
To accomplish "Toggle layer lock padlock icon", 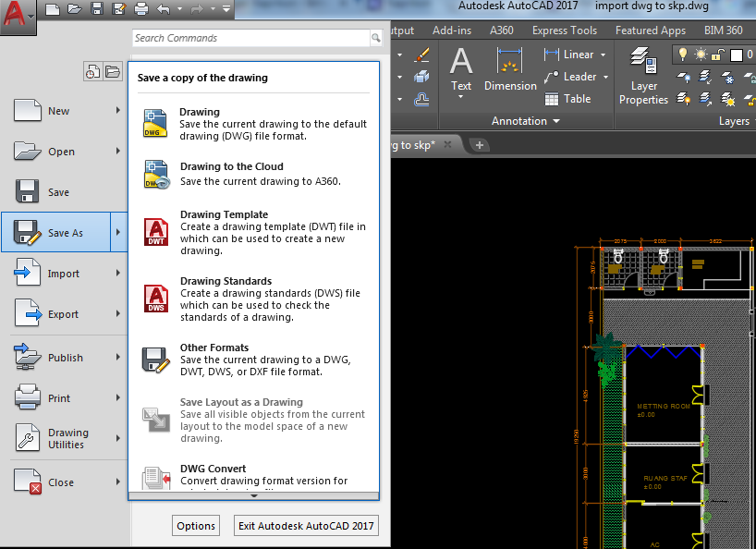I will click(x=718, y=55).
